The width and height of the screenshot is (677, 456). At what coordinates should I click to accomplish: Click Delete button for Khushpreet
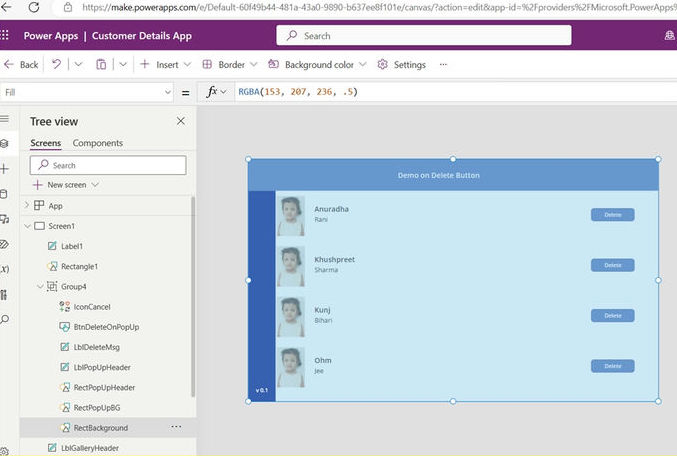pos(612,265)
